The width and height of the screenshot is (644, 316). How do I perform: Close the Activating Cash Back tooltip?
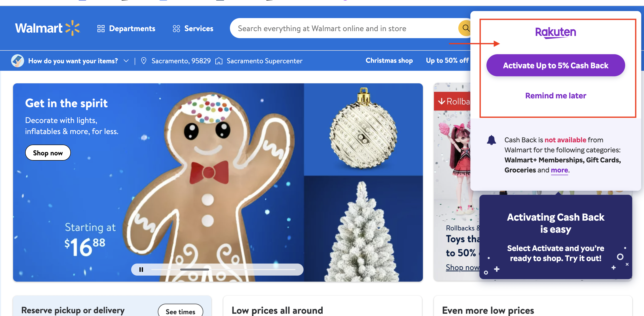[627, 264]
